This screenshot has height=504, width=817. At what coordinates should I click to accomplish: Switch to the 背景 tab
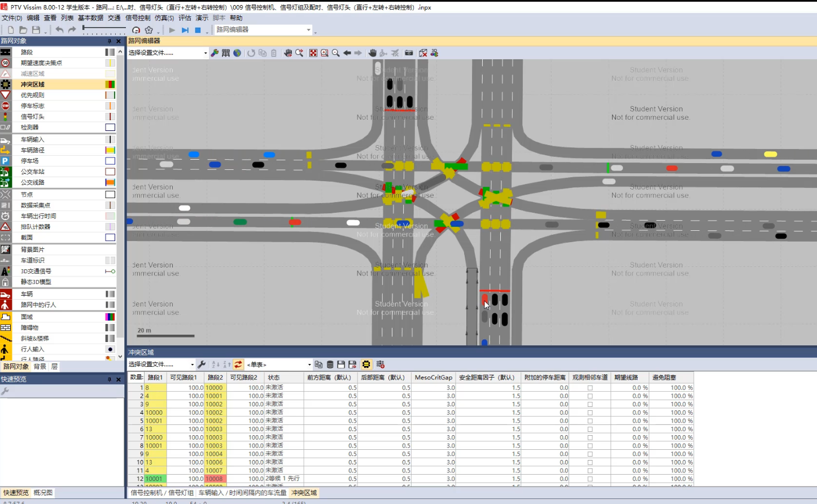click(40, 367)
